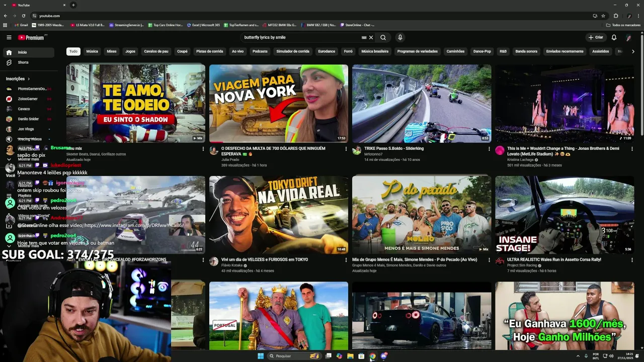This screenshot has width=644, height=362.
Task: Open Chrome three-dot menu
Action: click(x=638, y=16)
